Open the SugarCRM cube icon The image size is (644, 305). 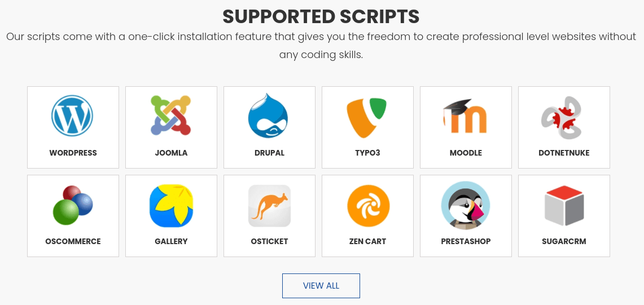[563, 206]
